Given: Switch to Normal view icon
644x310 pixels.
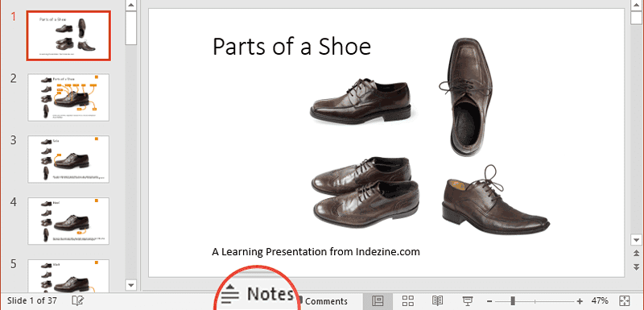Looking at the screenshot, I should [378, 301].
